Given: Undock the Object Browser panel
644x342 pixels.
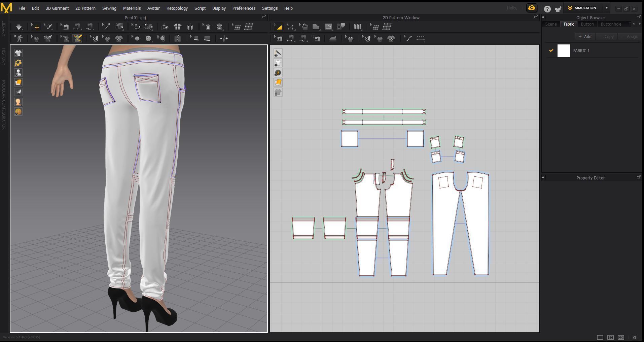Looking at the screenshot, I should [x=639, y=17].
